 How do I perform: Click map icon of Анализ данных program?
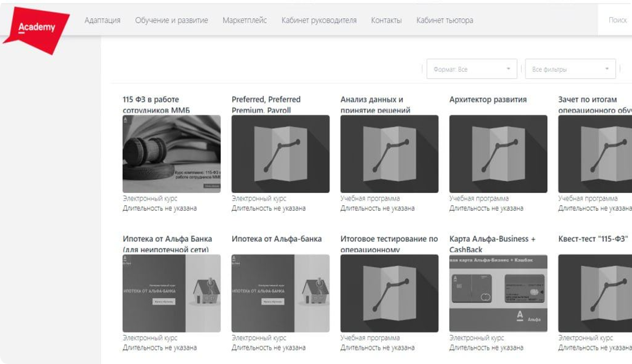pyautogui.click(x=389, y=154)
